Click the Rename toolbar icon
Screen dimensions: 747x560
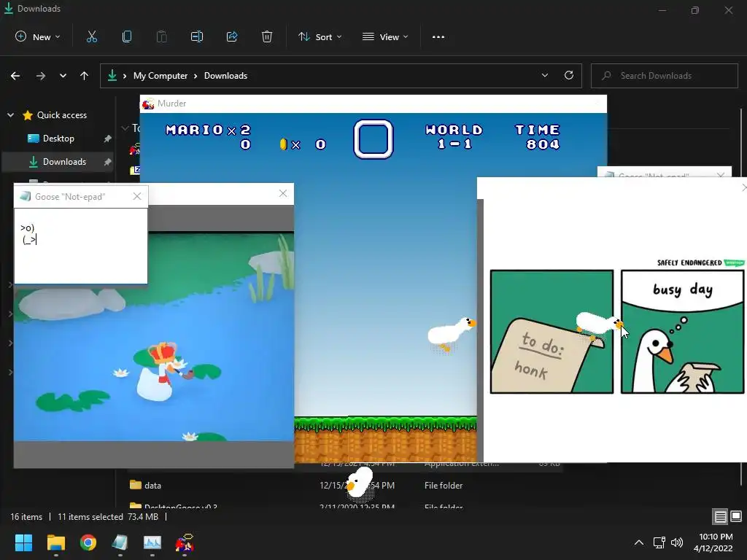click(197, 36)
